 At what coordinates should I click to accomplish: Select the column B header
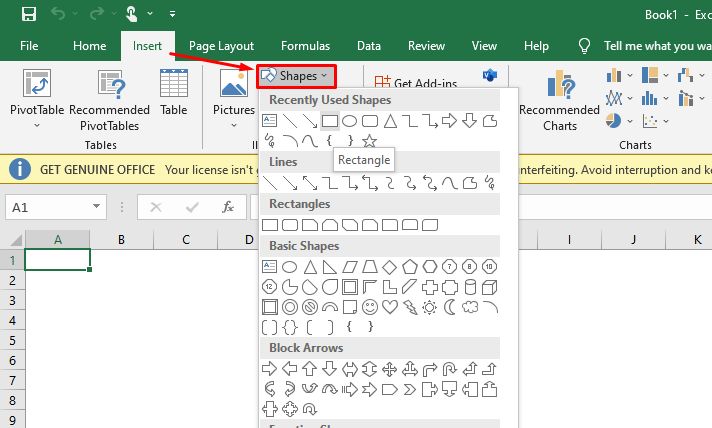pyautogui.click(x=121, y=240)
